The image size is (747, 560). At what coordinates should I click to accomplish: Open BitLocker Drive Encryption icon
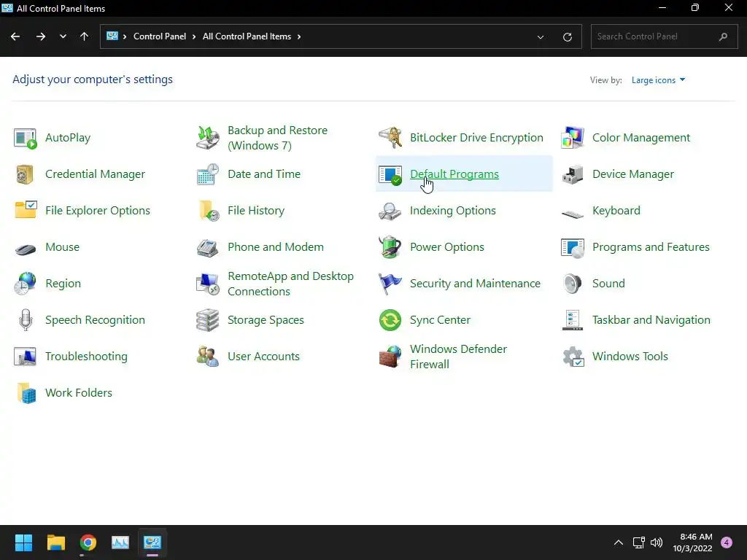click(390, 138)
